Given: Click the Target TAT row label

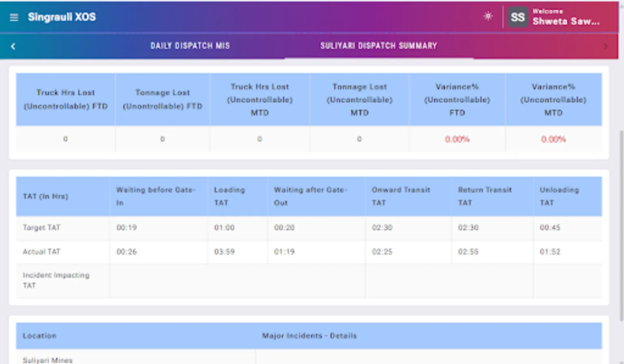Looking at the screenshot, I should tap(41, 227).
